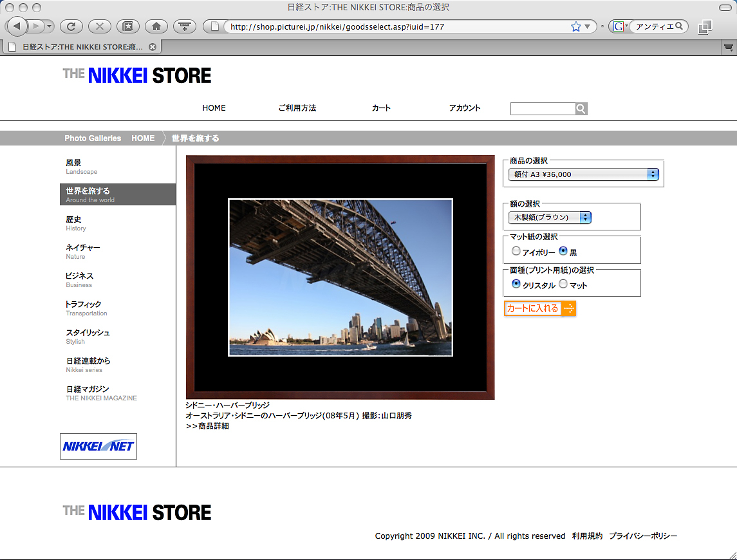
Task: Click >>商品詳細 product details link
Action: point(207,426)
